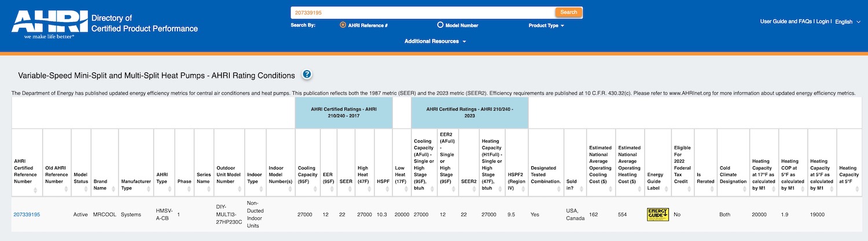Sort by Outdoor Unit Model Number column
This screenshot has width=868, height=241.
240,189
